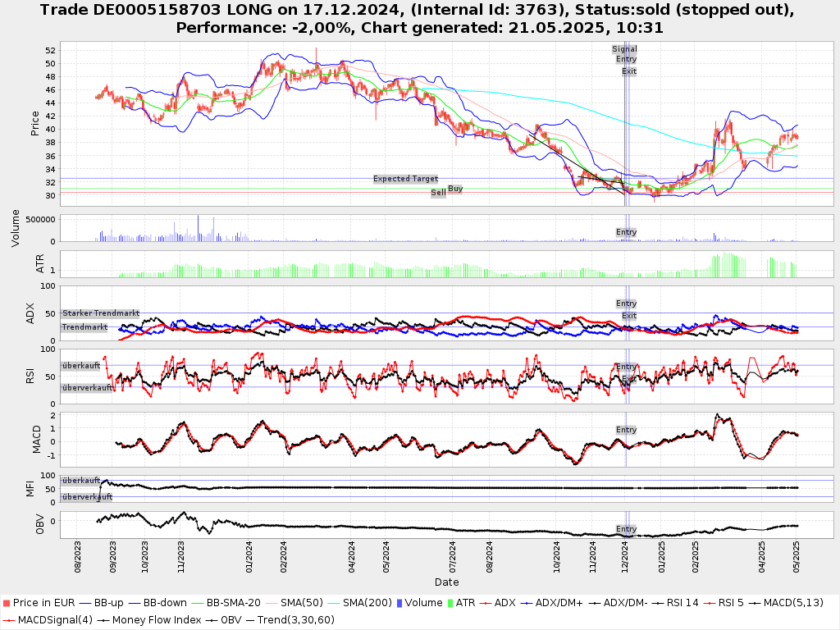The image size is (840, 630).
Task: Click the Signal marker on the price chart
Action: 624,49
